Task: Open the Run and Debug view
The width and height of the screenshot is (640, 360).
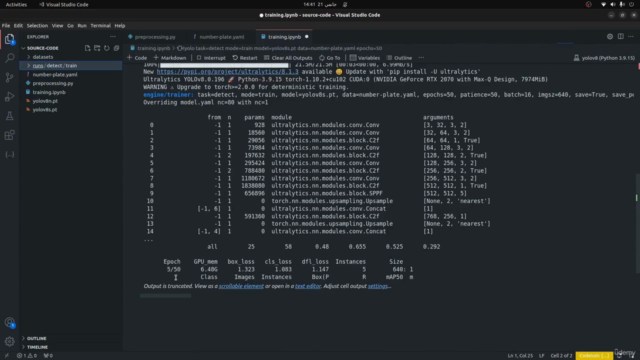Action: (x=9, y=97)
